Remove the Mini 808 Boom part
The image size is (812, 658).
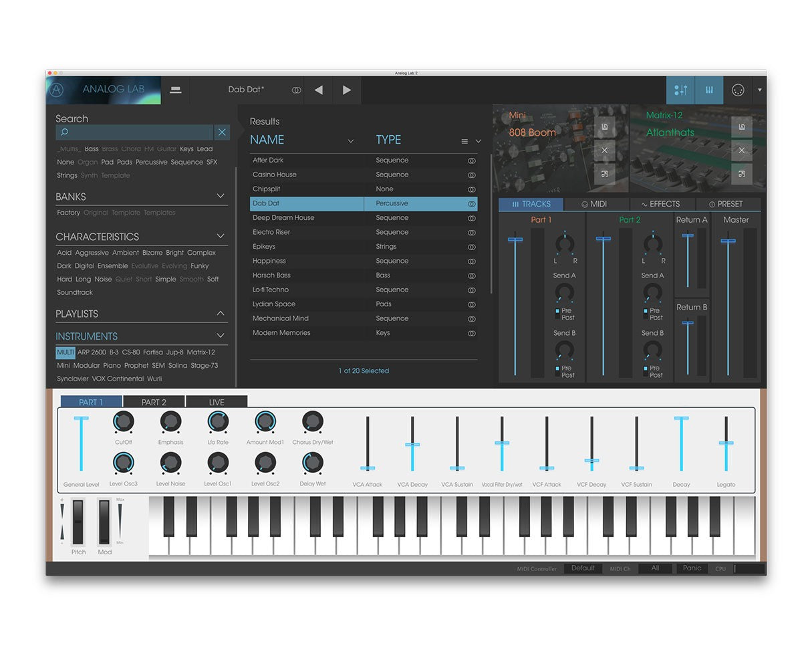click(x=604, y=150)
